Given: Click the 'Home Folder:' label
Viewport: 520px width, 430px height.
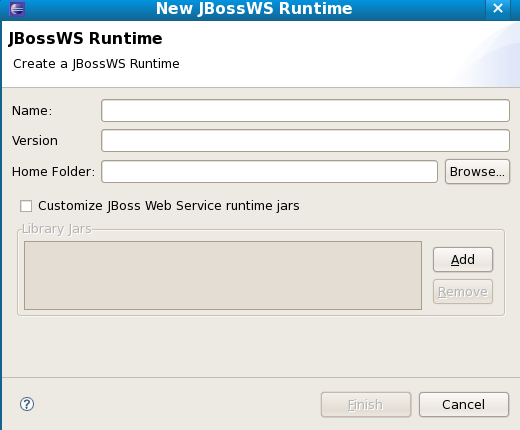Looking at the screenshot, I should [x=53, y=172].
